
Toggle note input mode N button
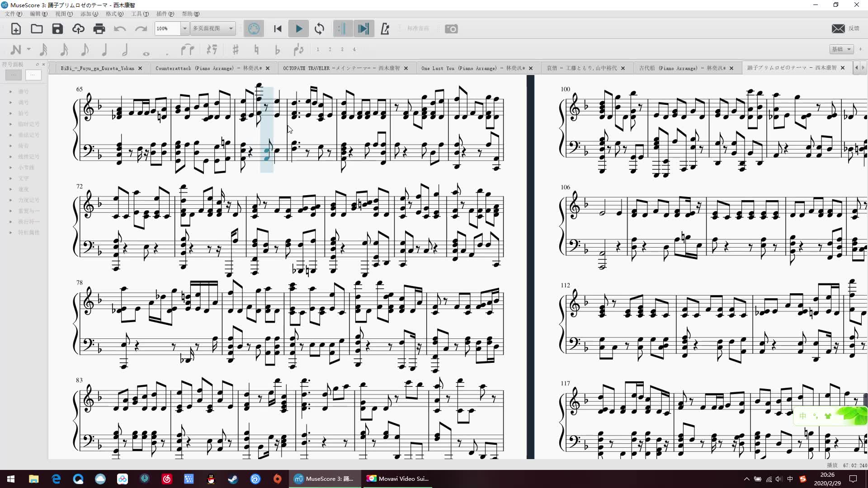click(x=15, y=49)
